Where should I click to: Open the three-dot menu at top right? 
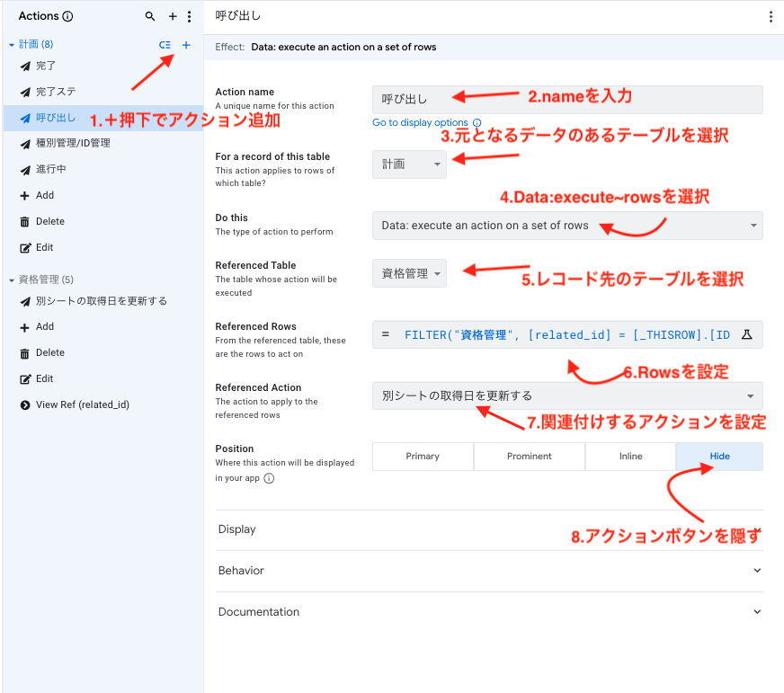coord(770,16)
